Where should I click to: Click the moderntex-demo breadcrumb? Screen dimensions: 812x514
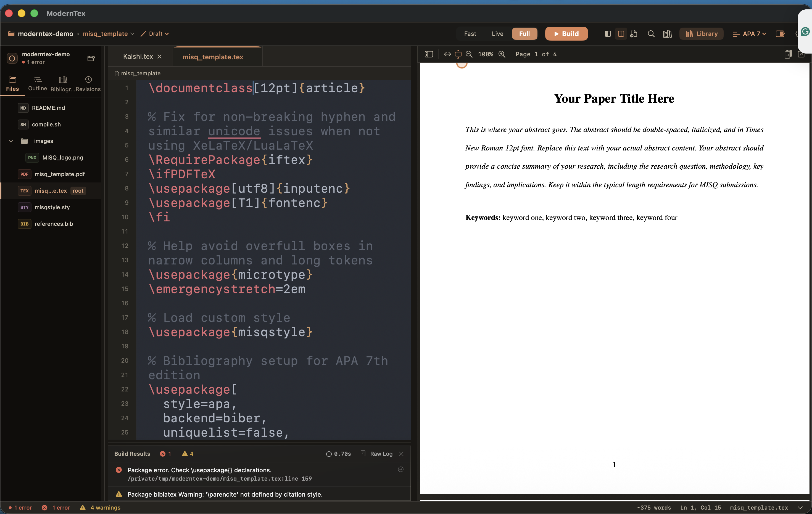(x=45, y=34)
